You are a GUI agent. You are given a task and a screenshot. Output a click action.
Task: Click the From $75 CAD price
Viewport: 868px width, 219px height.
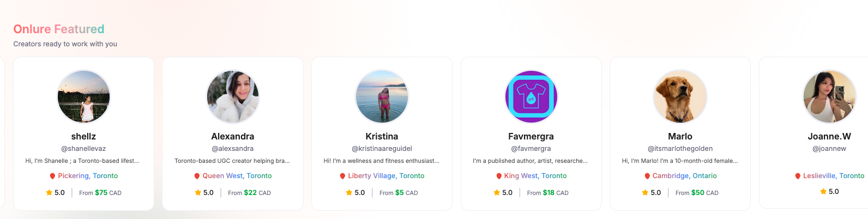[x=100, y=193]
